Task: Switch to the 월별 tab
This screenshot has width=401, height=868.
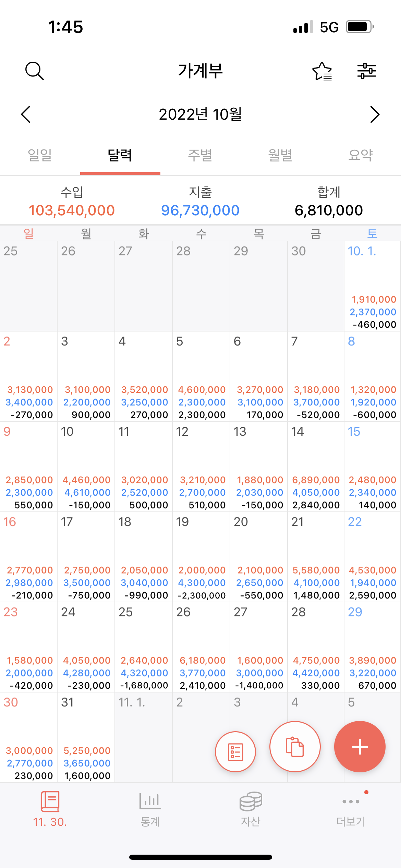Action: coord(281,155)
